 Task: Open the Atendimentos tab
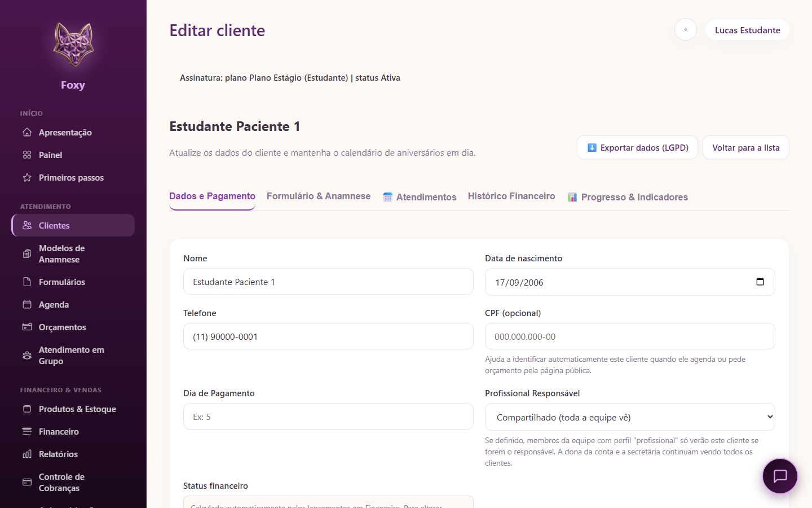pyautogui.click(x=420, y=197)
